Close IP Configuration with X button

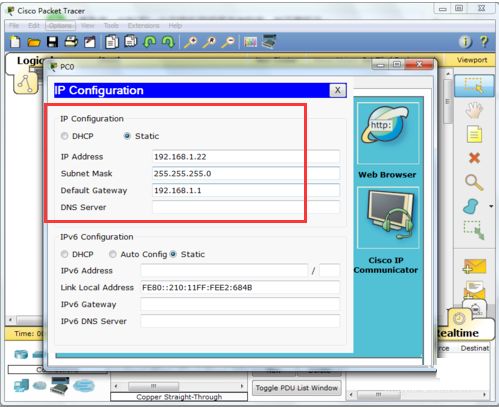[x=338, y=90]
